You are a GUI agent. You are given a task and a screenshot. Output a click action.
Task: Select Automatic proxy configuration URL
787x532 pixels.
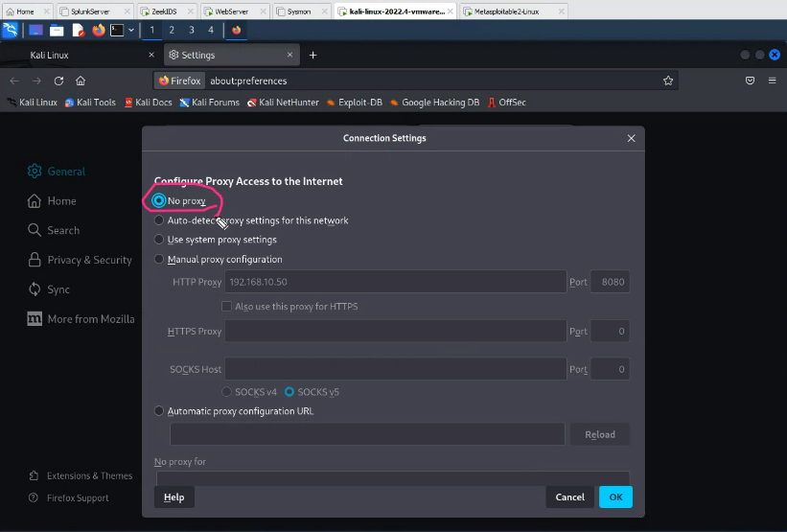[158, 410]
